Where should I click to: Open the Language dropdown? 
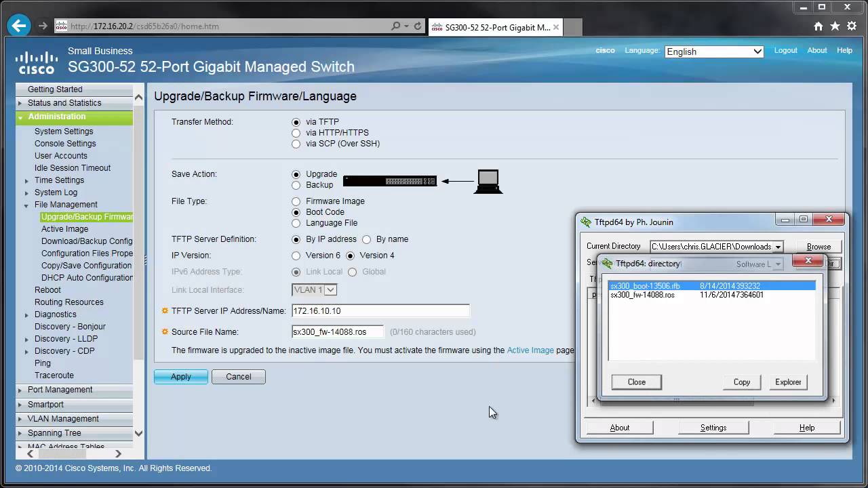pyautogui.click(x=714, y=52)
